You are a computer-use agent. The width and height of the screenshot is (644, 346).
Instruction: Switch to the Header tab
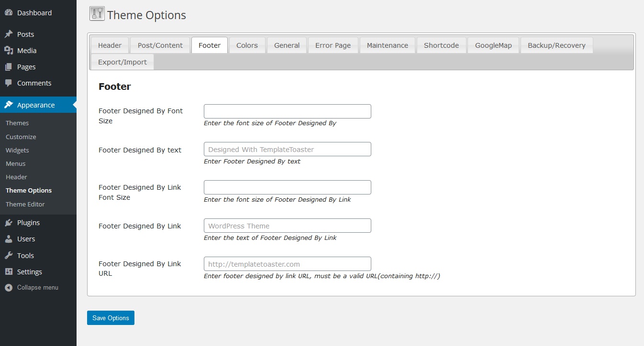coord(109,45)
